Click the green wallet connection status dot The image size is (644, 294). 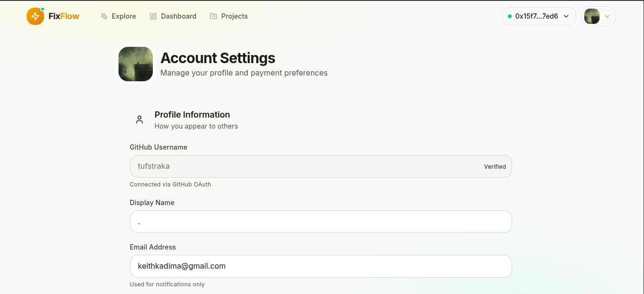[x=510, y=16]
